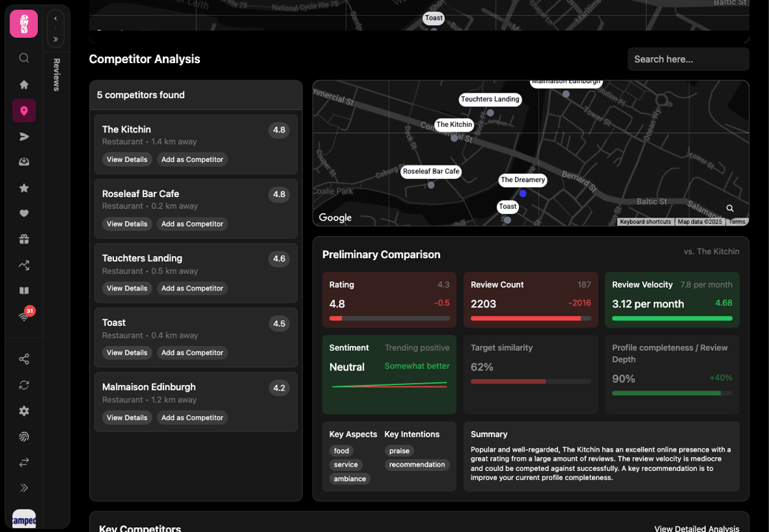This screenshot has height=532, width=769.
Task: Open the search magnifier in sidebar
Action: click(x=23, y=58)
